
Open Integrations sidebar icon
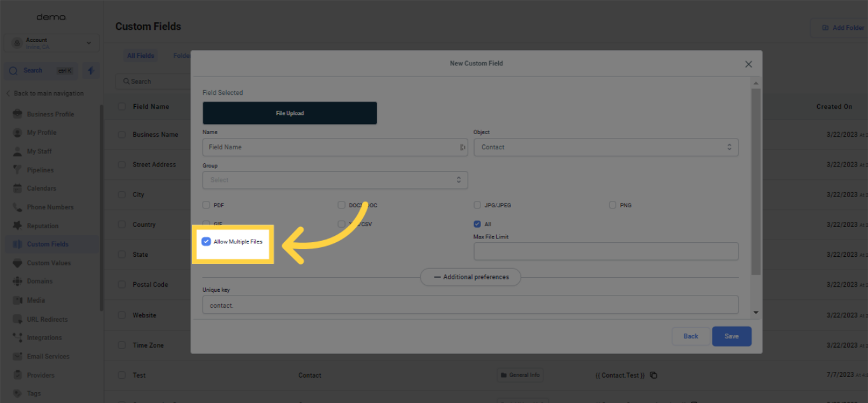(x=17, y=338)
